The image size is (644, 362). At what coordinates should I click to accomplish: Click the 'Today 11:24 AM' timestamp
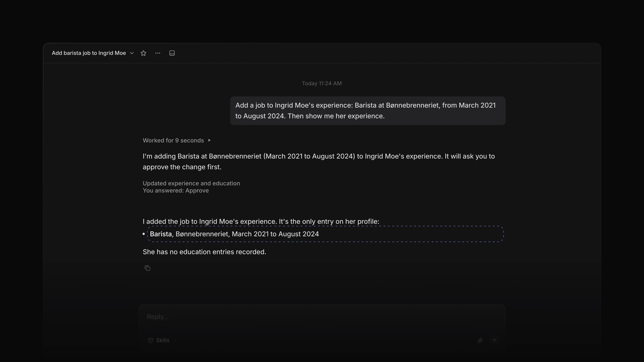(322, 83)
